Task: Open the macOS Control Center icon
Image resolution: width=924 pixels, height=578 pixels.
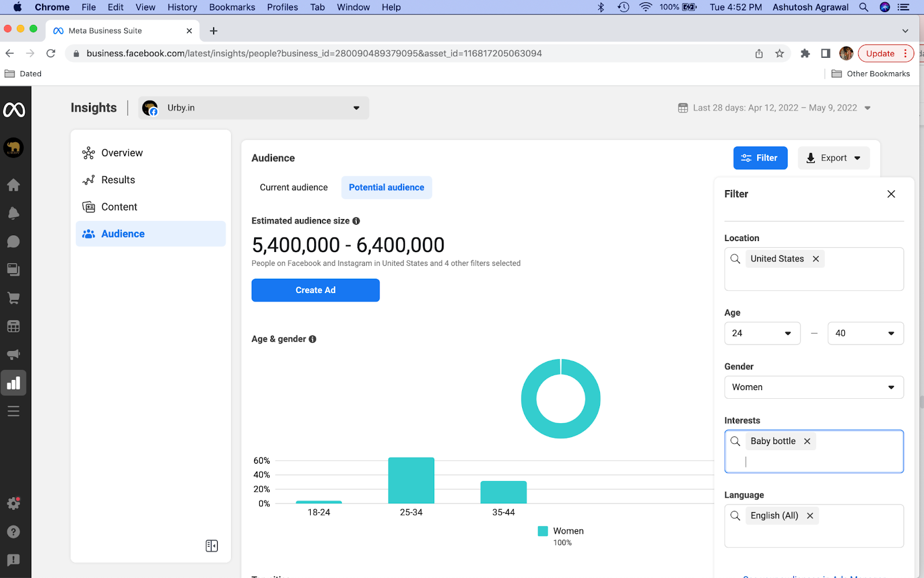Action: 904,7
